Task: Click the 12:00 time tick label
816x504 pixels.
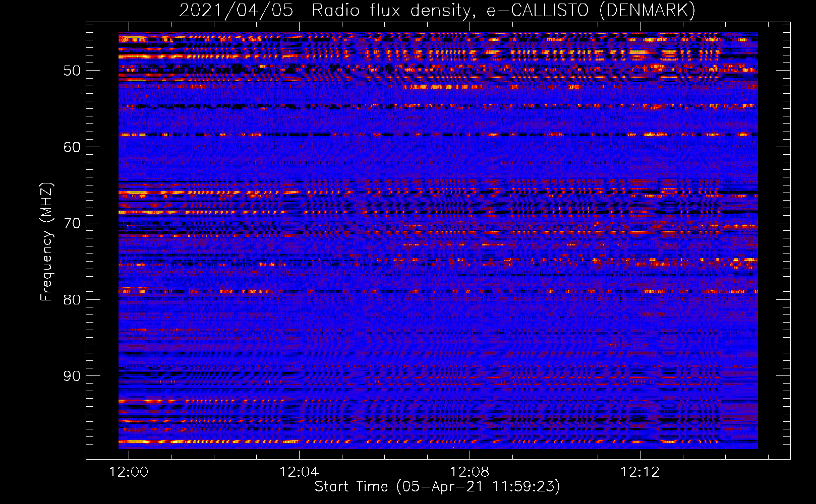Action: 129,472
